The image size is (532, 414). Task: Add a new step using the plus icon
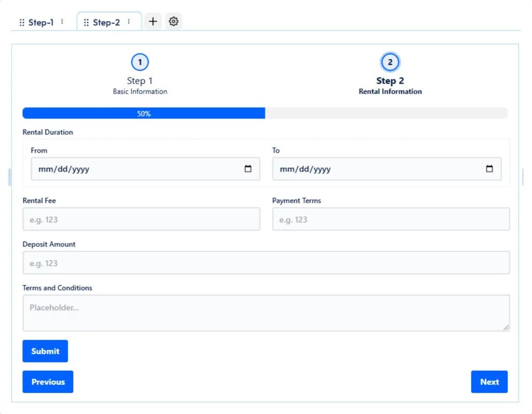click(153, 21)
